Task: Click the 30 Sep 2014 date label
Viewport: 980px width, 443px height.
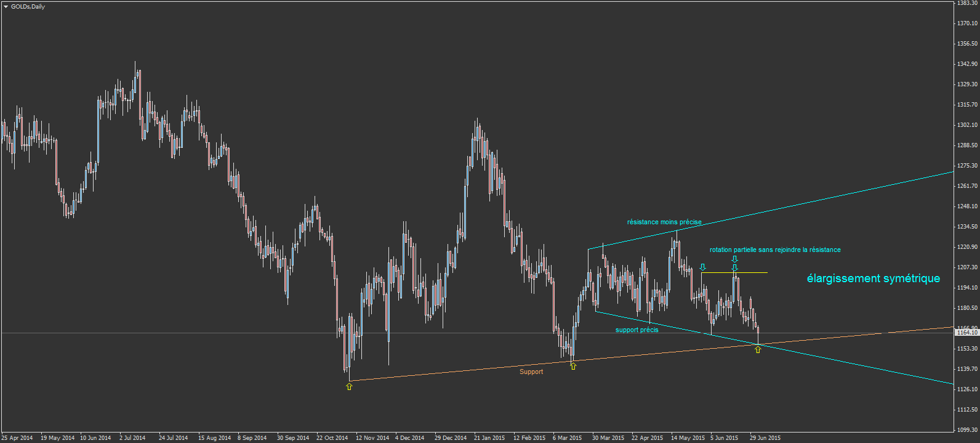Action: (x=293, y=438)
